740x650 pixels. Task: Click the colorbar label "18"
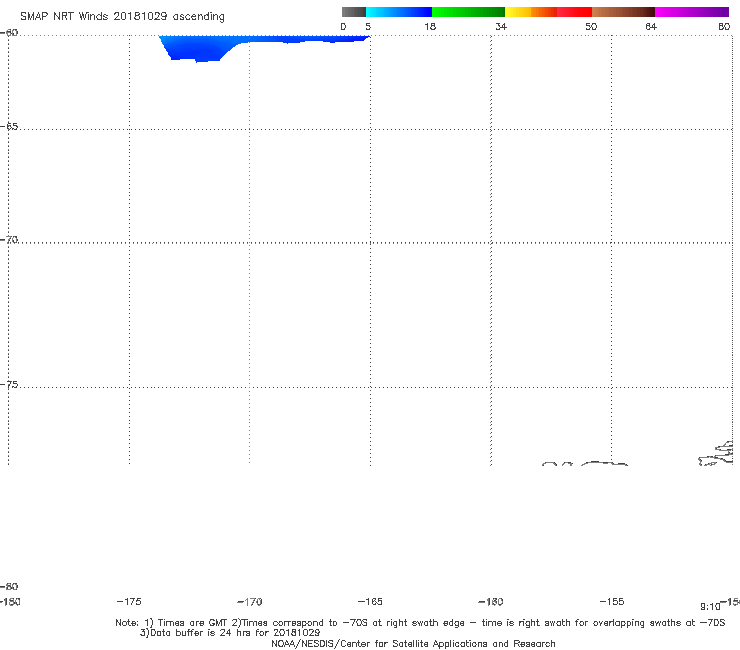point(430,26)
